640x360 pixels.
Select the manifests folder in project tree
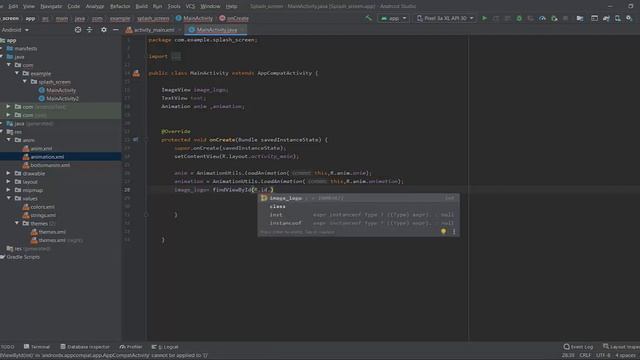[x=22, y=49]
